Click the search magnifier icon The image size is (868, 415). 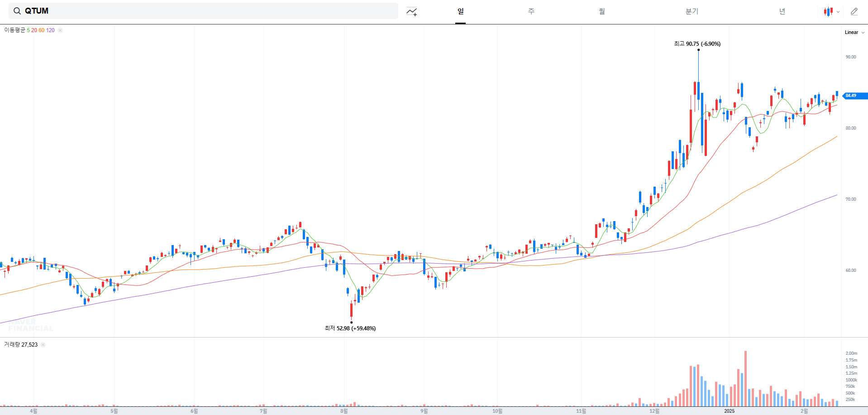coord(18,10)
